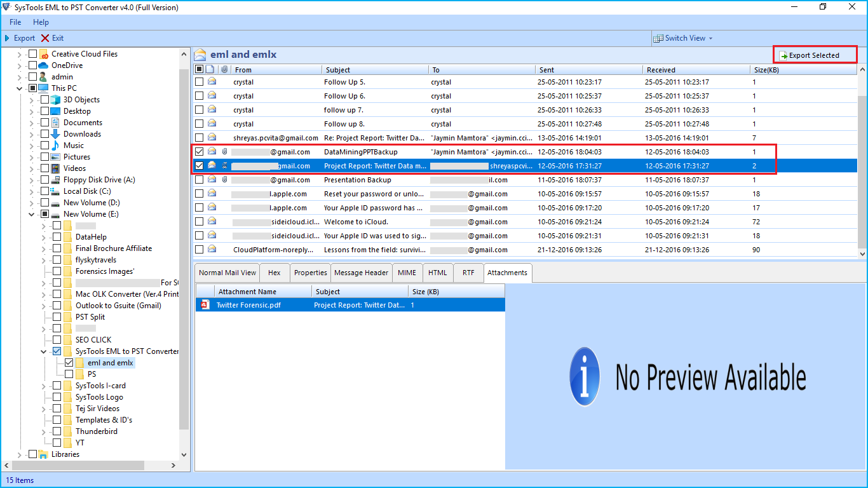Uncheck the Project Report: Twitter Data email checkbox
The width and height of the screenshot is (868, 488).
[200, 166]
